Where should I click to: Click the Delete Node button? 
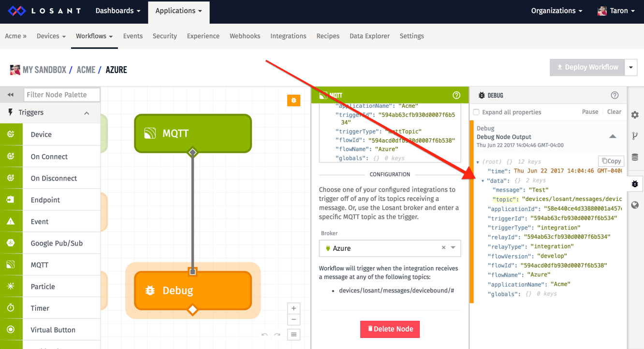click(x=390, y=329)
